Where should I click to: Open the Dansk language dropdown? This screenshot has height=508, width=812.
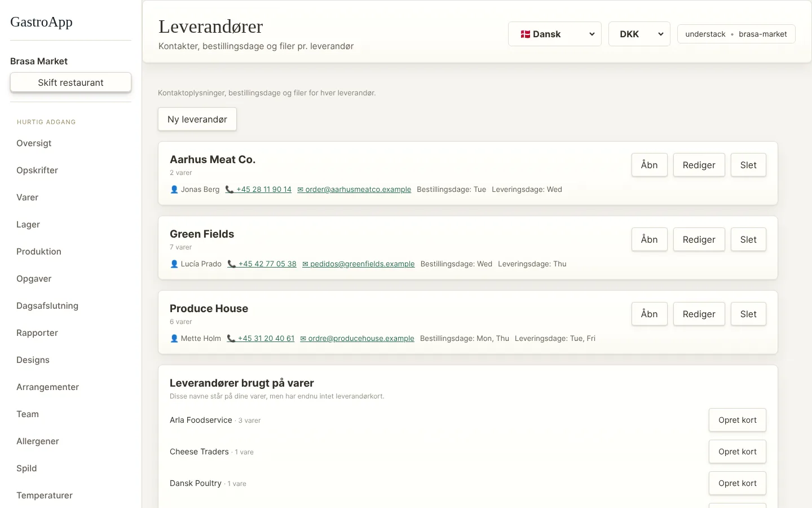[555, 34]
